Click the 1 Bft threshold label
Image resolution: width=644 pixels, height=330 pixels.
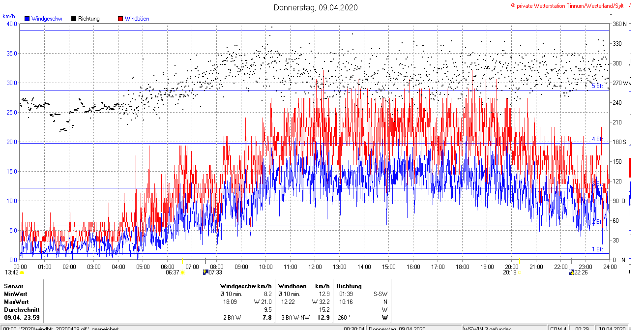click(597, 249)
